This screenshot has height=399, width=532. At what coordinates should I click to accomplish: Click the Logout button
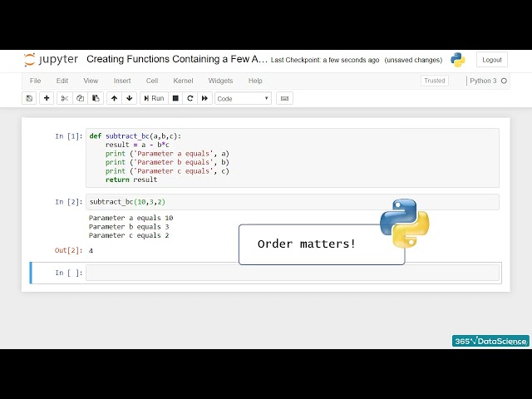pos(491,60)
